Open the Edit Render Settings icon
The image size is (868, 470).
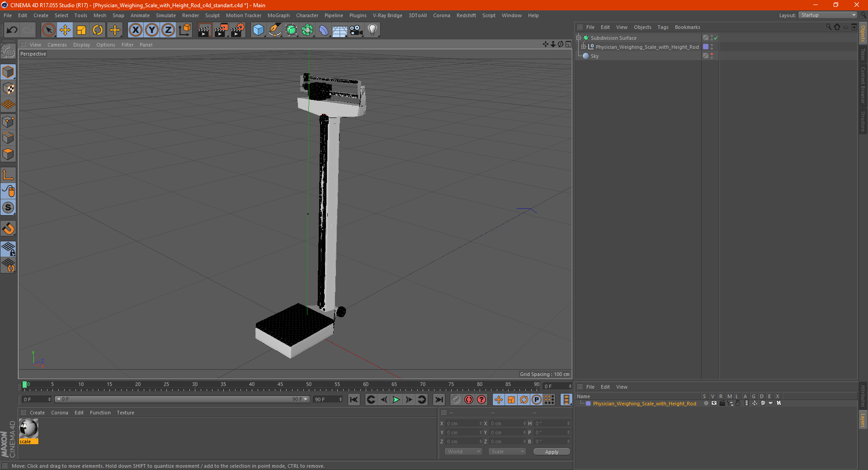click(x=238, y=30)
